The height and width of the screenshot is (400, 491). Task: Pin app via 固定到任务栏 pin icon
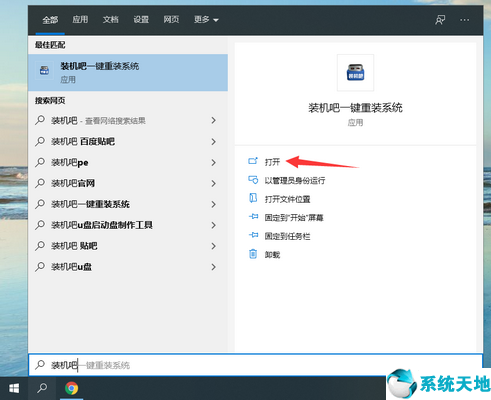coord(253,236)
